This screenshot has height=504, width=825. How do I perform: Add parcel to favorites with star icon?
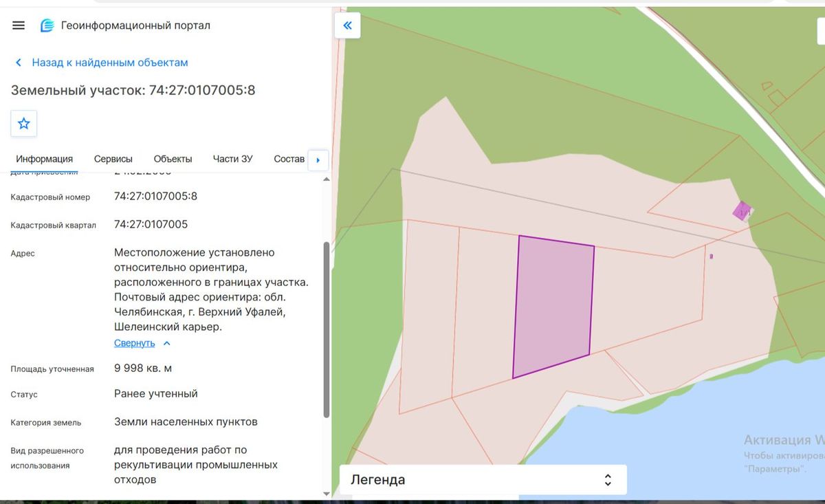click(24, 124)
